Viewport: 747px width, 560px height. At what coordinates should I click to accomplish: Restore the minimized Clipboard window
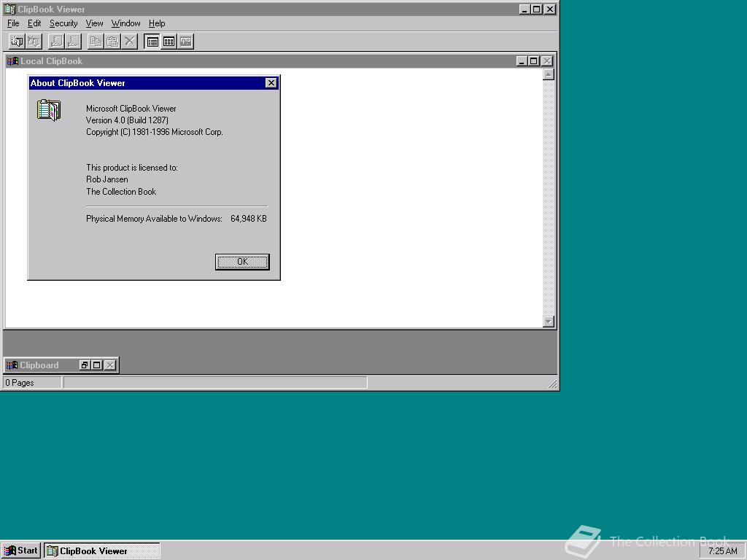click(85, 365)
